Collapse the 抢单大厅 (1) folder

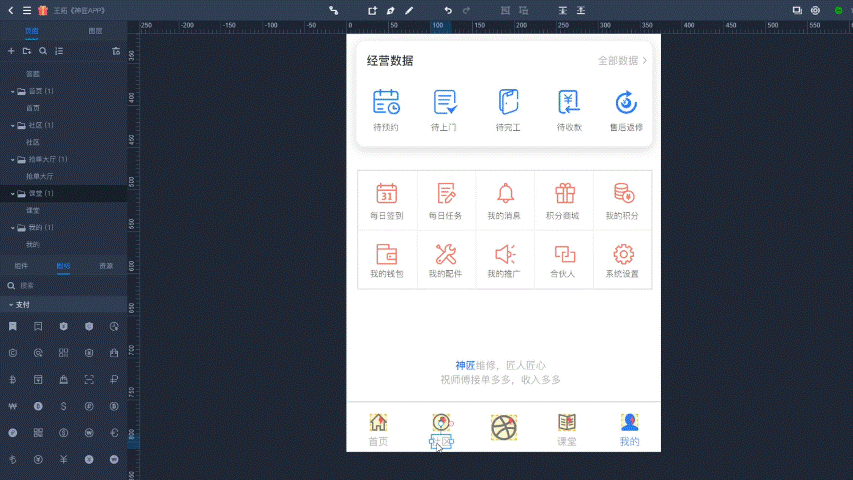click(13, 159)
